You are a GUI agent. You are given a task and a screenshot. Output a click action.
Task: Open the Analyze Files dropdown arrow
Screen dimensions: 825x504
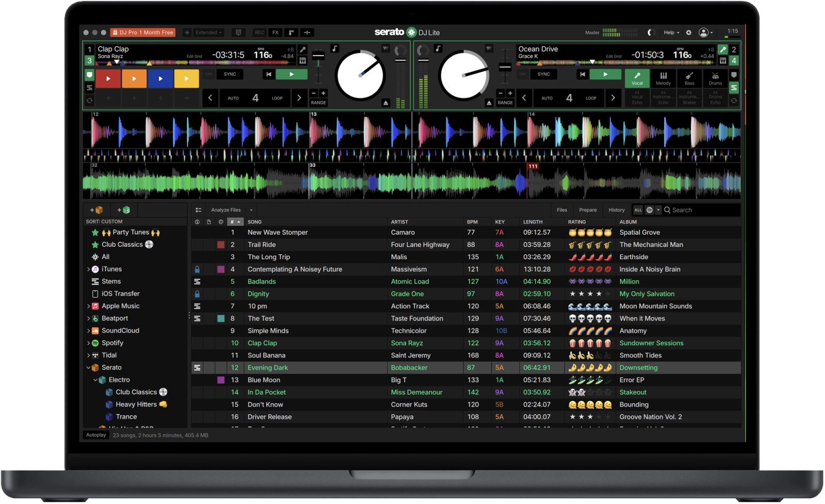pos(251,210)
